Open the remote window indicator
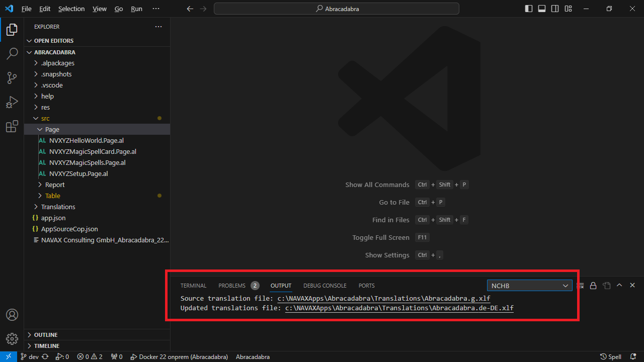644x362 pixels. [9, 356]
